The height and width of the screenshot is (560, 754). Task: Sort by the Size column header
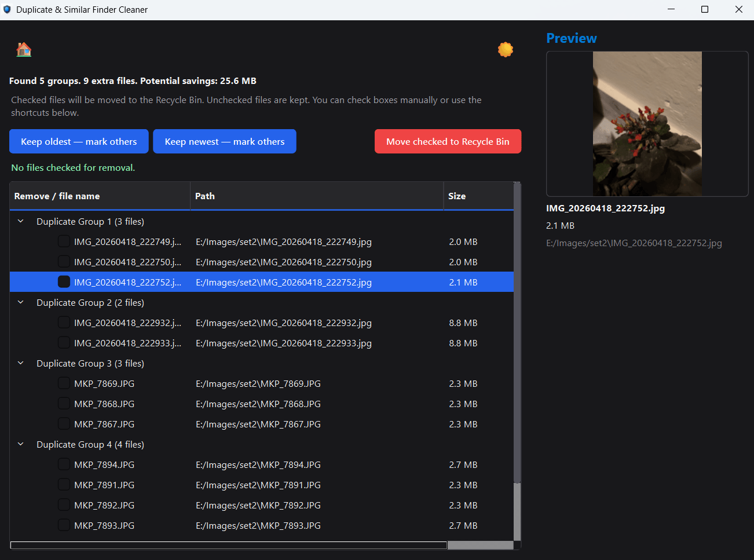[x=478, y=196]
